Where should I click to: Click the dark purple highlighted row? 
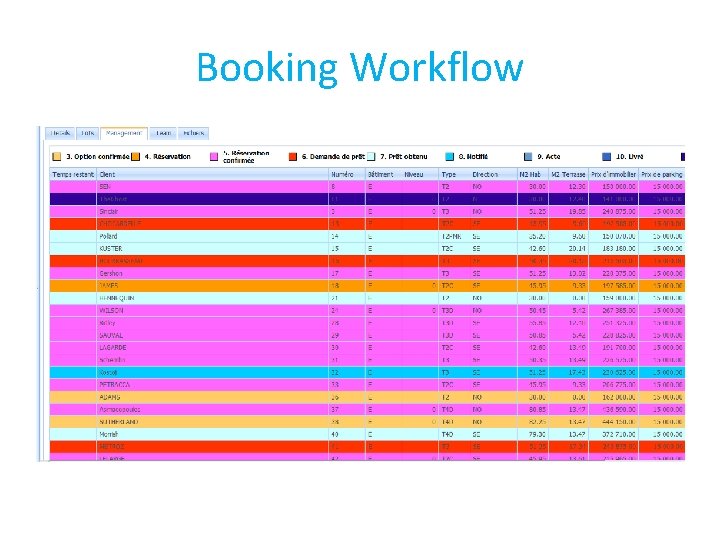pyautogui.click(x=367, y=199)
